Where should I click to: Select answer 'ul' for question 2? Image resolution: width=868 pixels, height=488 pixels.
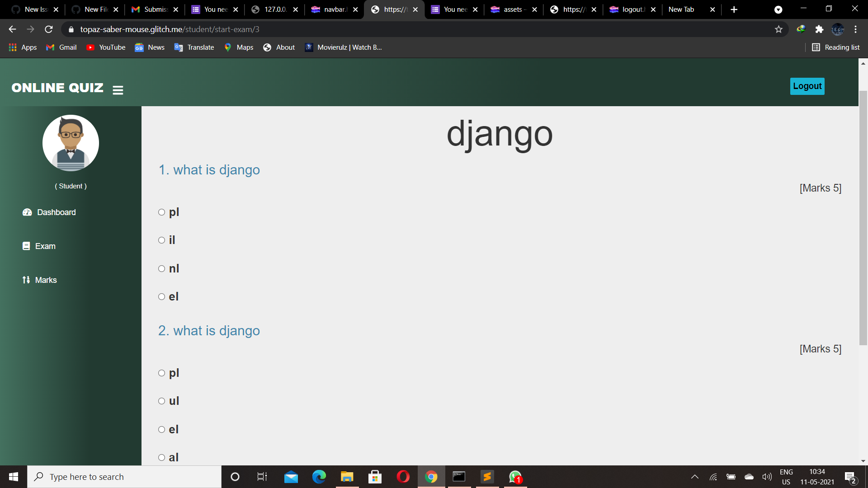[x=161, y=401]
